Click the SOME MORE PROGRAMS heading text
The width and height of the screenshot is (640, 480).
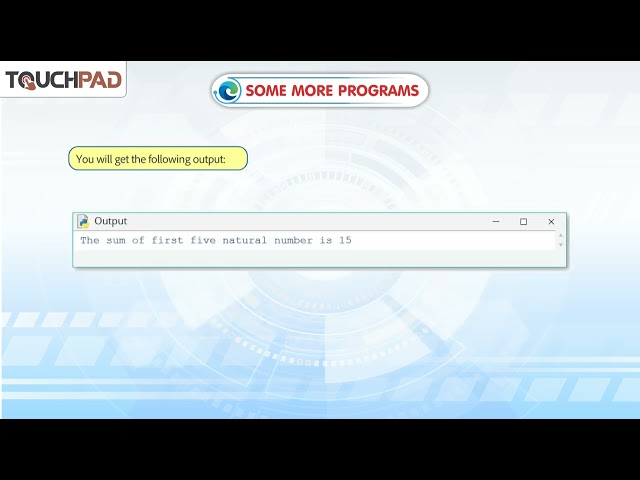click(x=332, y=90)
